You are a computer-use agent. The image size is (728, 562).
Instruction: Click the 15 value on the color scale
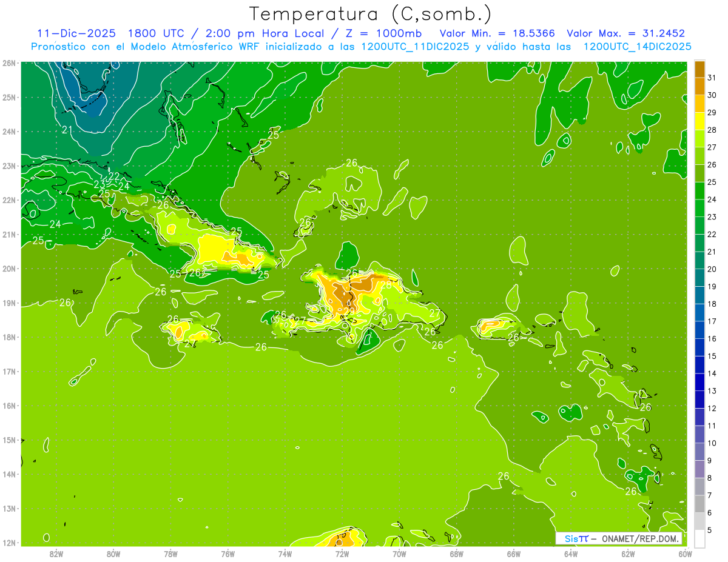pos(712,356)
